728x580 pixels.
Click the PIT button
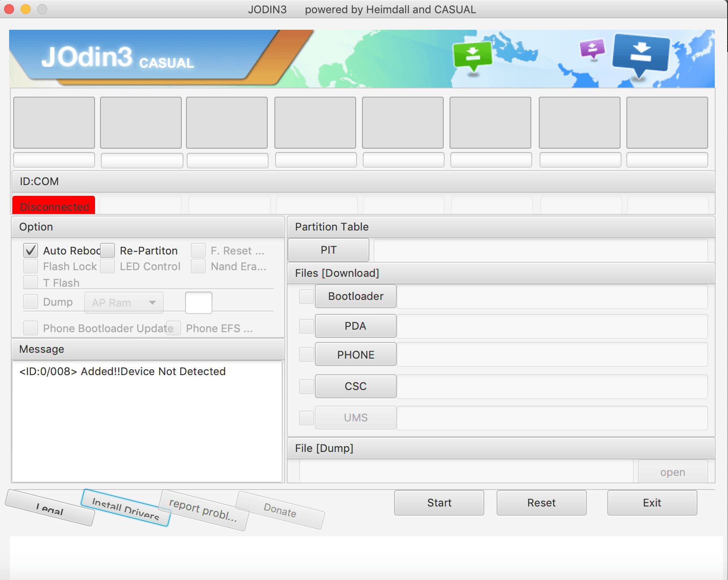tap(328, 250)
